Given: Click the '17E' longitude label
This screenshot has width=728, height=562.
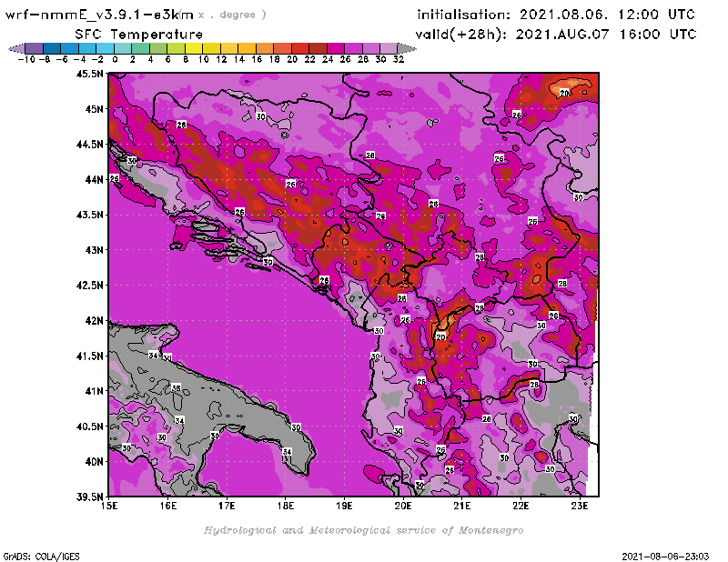Looking at the screenshot, I should pos(227,506).
